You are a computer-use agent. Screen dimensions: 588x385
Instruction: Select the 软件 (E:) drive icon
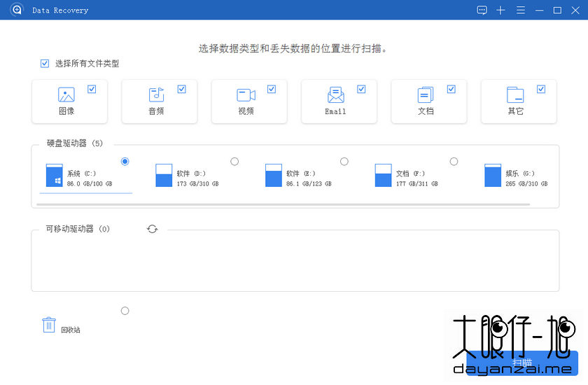click(274, 175)
